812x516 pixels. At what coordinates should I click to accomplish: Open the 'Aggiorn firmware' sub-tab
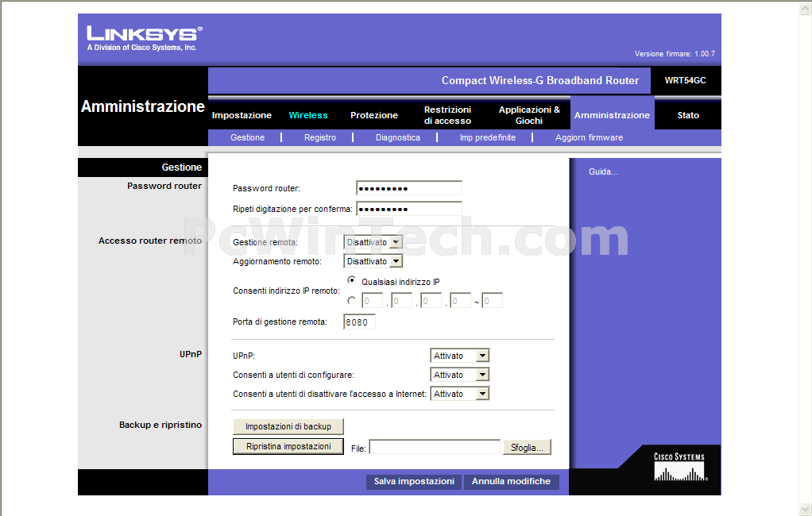pyautogui.click(x=590, y=137)
